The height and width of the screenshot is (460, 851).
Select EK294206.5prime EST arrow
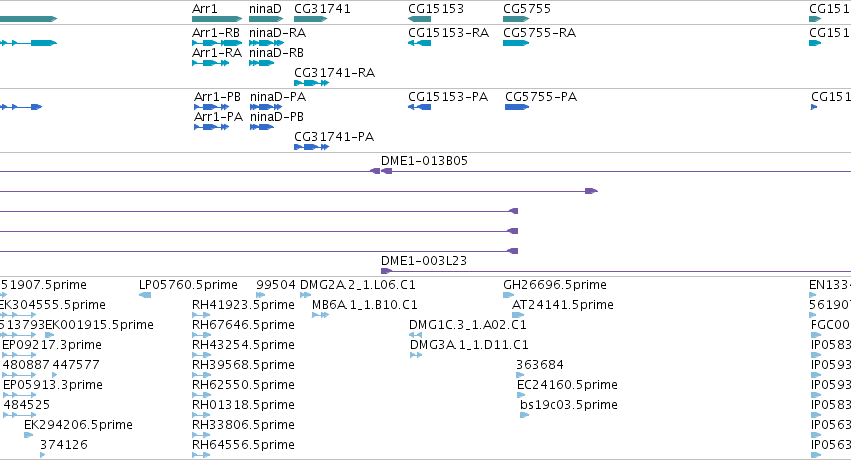point(28,436)
